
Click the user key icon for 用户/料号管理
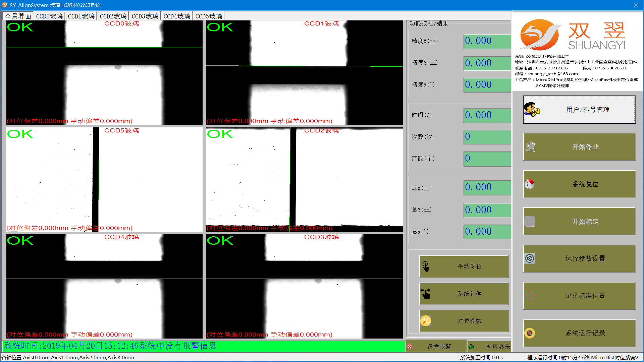(x=532, y=110)
